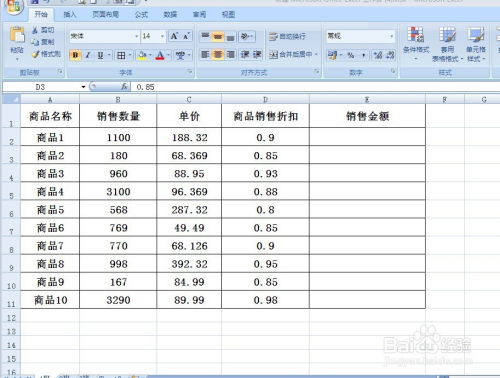Apply the comma style separator
This screenshot has height=378, width=500.
point(363,55)
